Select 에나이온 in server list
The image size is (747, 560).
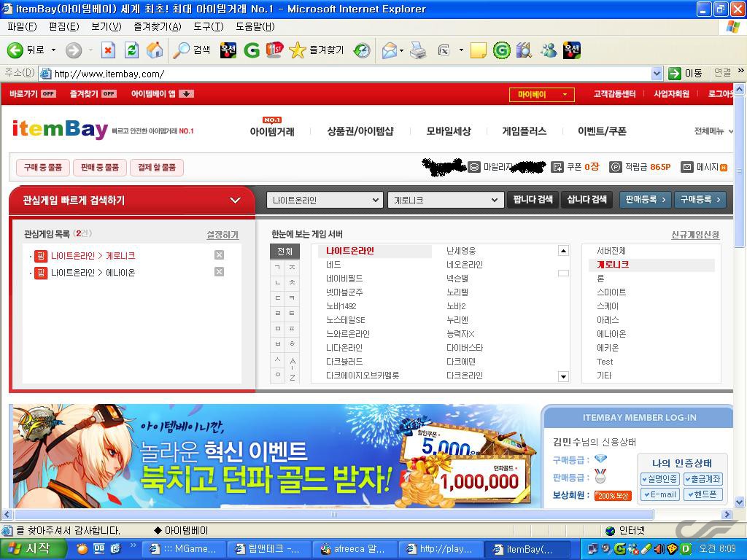[x=611, y=334]
